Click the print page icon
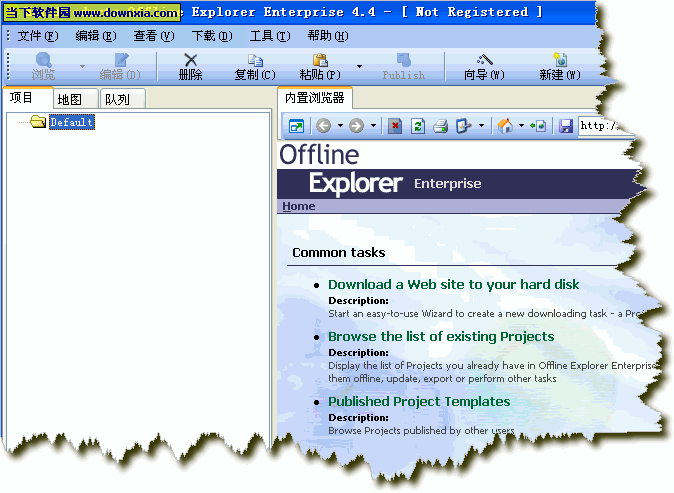The image size is (674, 493). [440, 126]
